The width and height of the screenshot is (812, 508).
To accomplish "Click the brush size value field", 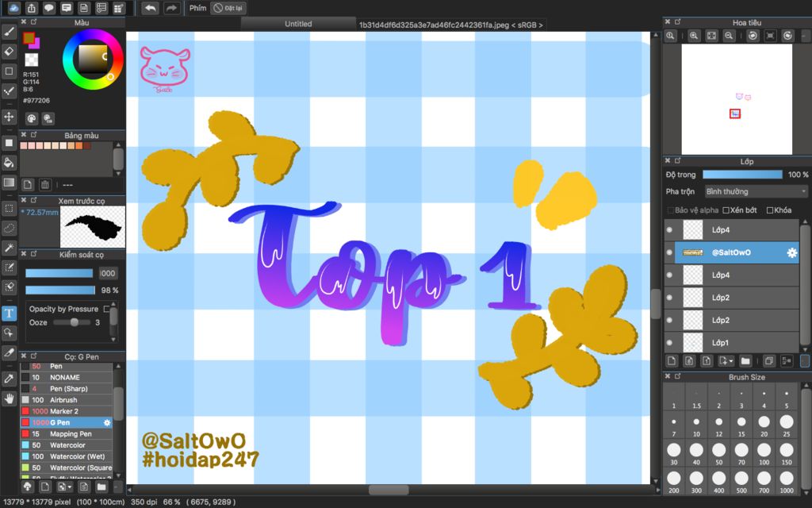I will click(x=108, y=273).
